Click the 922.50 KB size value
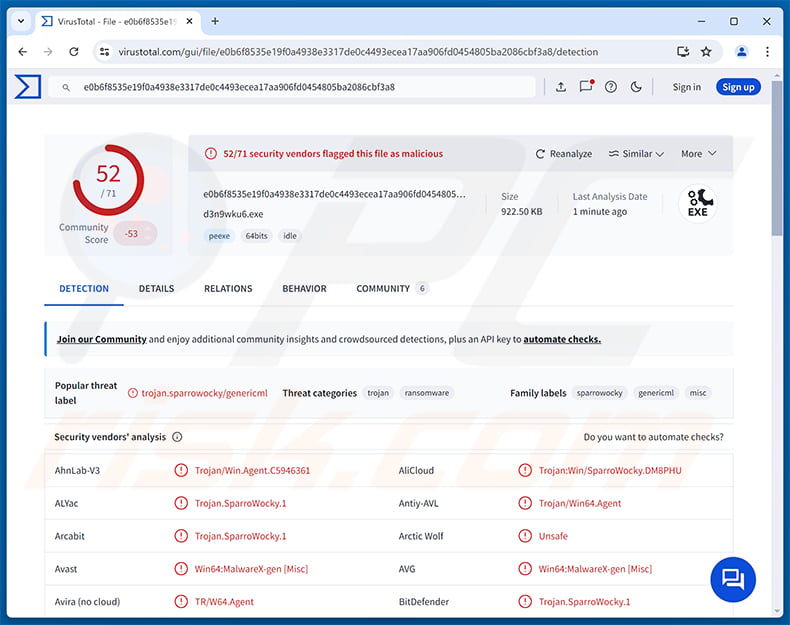 point(521,212)
